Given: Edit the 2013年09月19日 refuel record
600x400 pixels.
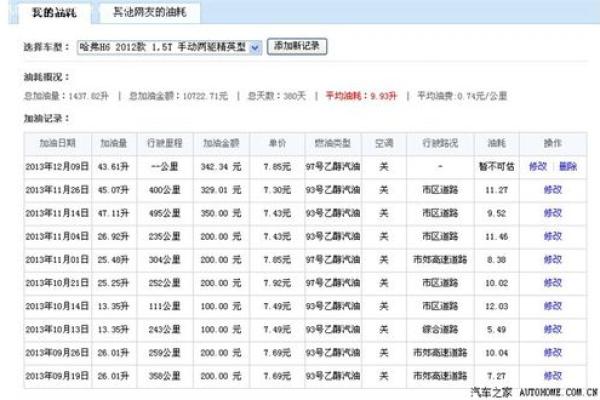Looking at the screenshot, I should (x=552, y=376).
